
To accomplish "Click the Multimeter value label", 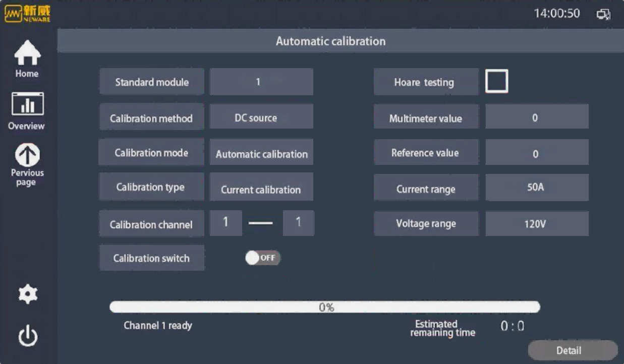I will click(426, 117).
